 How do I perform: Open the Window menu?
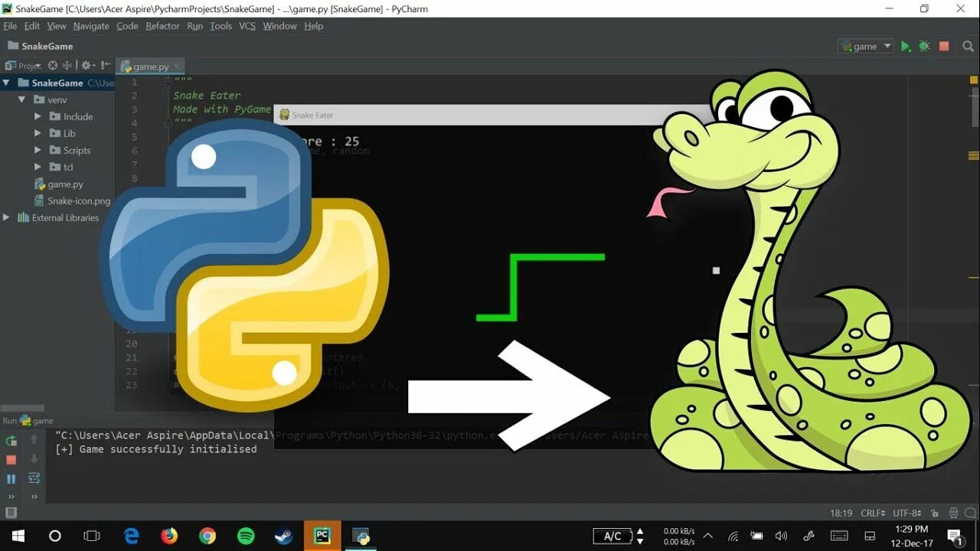(279, 26)
